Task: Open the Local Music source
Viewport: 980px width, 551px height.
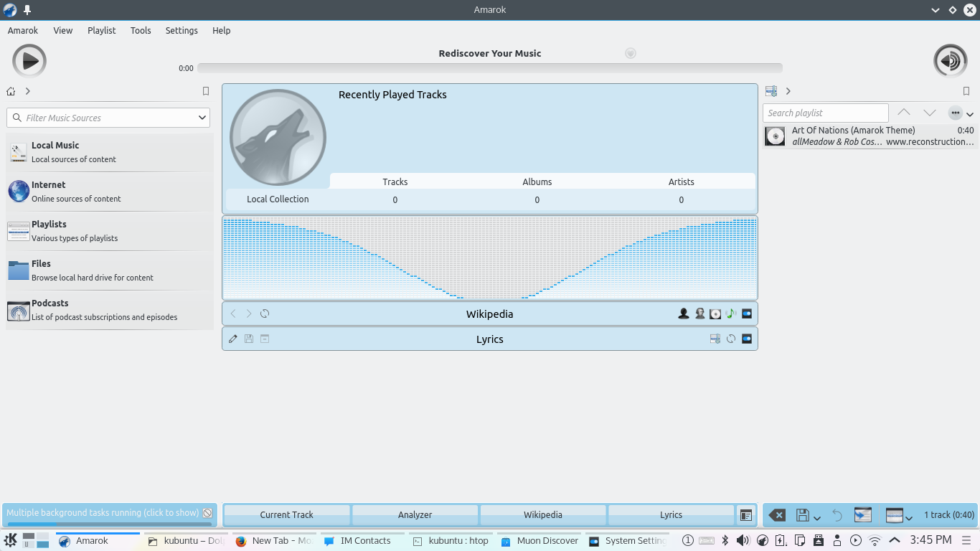Action: pos(110,152)
